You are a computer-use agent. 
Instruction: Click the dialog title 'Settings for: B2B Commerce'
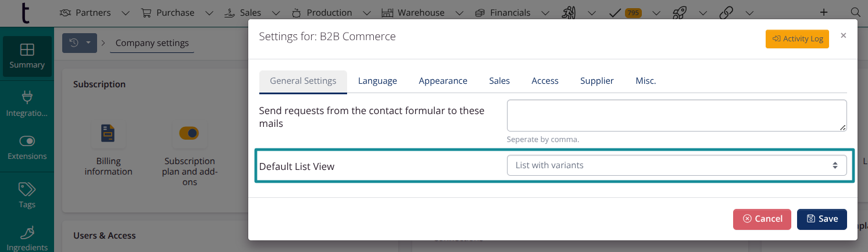[327, 37]
